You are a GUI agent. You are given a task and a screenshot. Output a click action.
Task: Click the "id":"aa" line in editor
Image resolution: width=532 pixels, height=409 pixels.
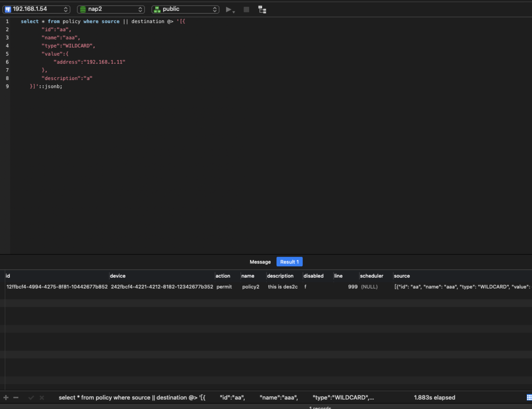pos(56,29)
